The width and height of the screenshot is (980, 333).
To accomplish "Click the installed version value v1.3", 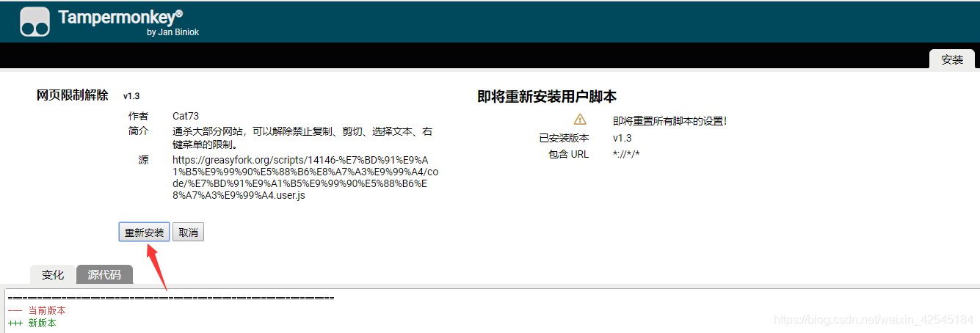I will click(622, 138).
